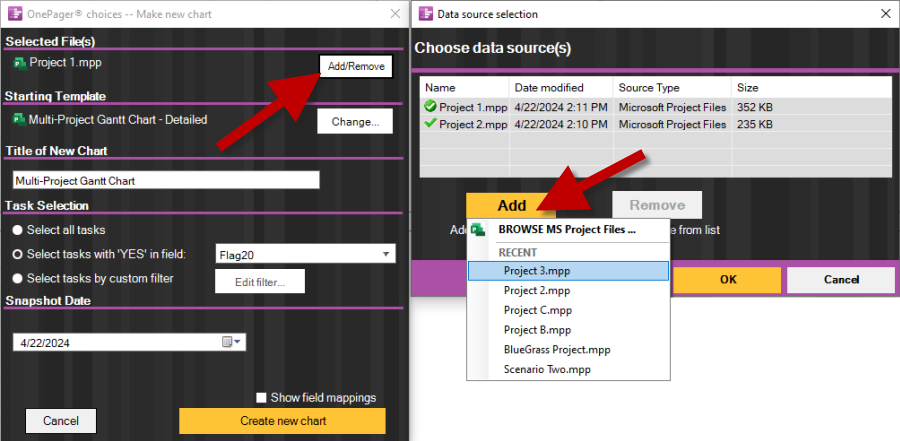Click the Remove button in Data source selection

tap(657, 205)
